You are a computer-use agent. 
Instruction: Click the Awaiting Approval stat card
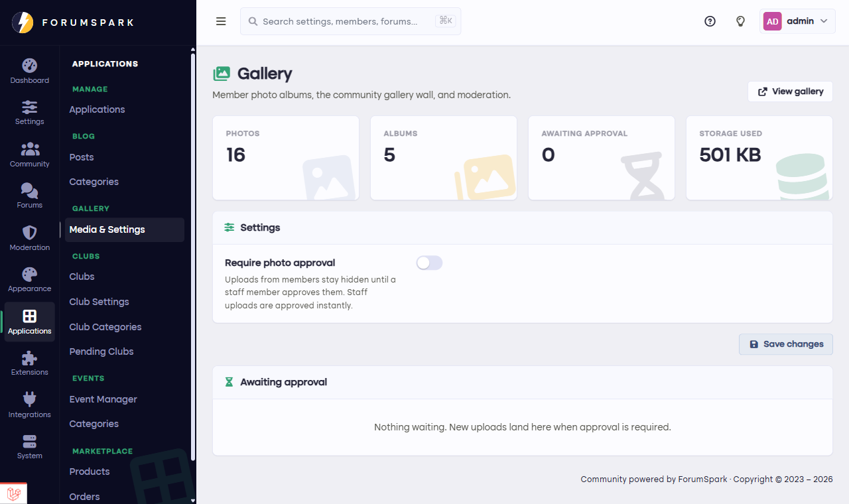tap(602, 158)
